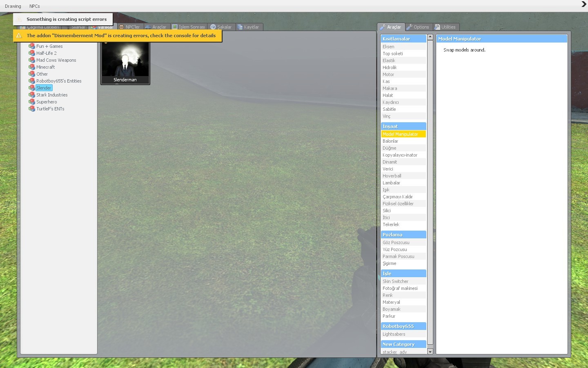Click the 'Something is creating script errors' notice

click(63, 19)
